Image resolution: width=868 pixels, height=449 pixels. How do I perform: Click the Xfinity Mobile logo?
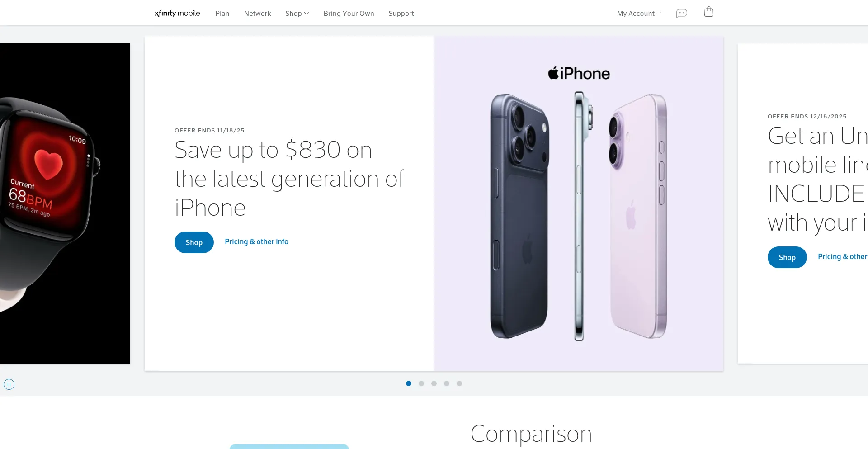click(x=177, y=13)
